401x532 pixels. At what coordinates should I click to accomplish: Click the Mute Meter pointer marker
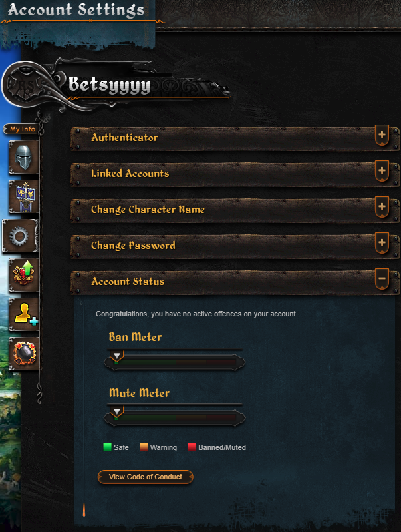(116, 412)
